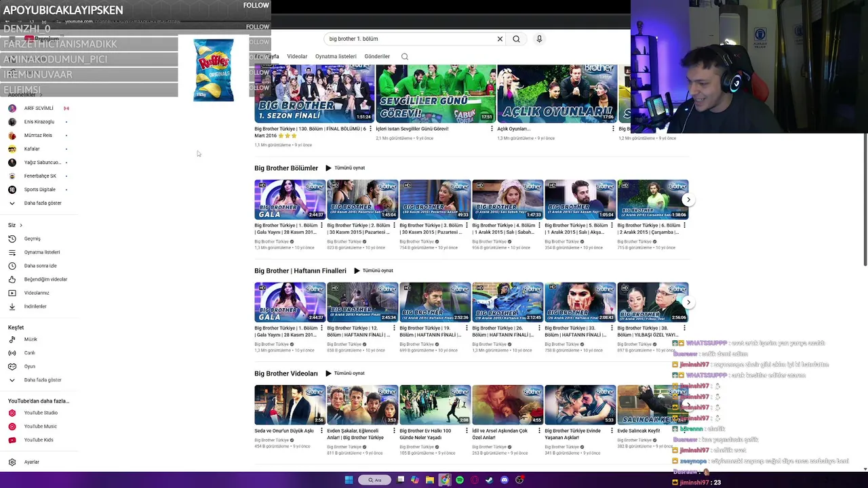Open YouTube Kids link
The image size is (868, 488).
31,440
